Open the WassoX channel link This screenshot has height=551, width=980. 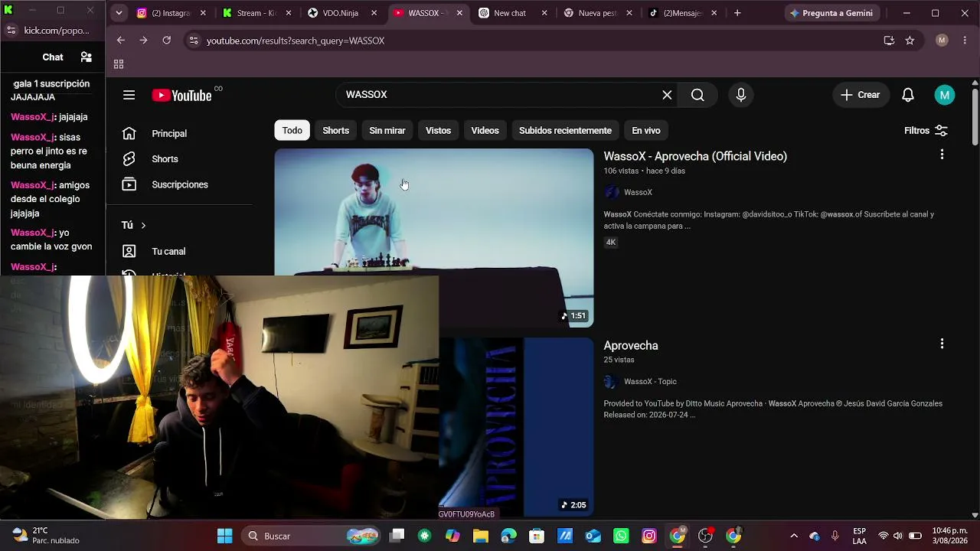click(x=638, y=192)
